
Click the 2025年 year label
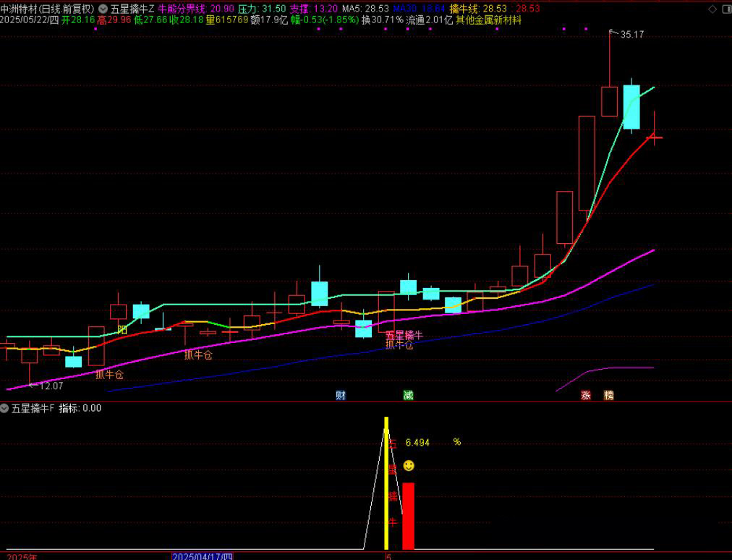point(22,556)
